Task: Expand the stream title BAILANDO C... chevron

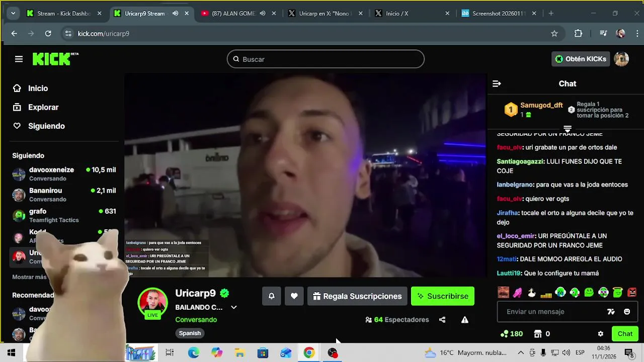Action: tap(233, 307)
